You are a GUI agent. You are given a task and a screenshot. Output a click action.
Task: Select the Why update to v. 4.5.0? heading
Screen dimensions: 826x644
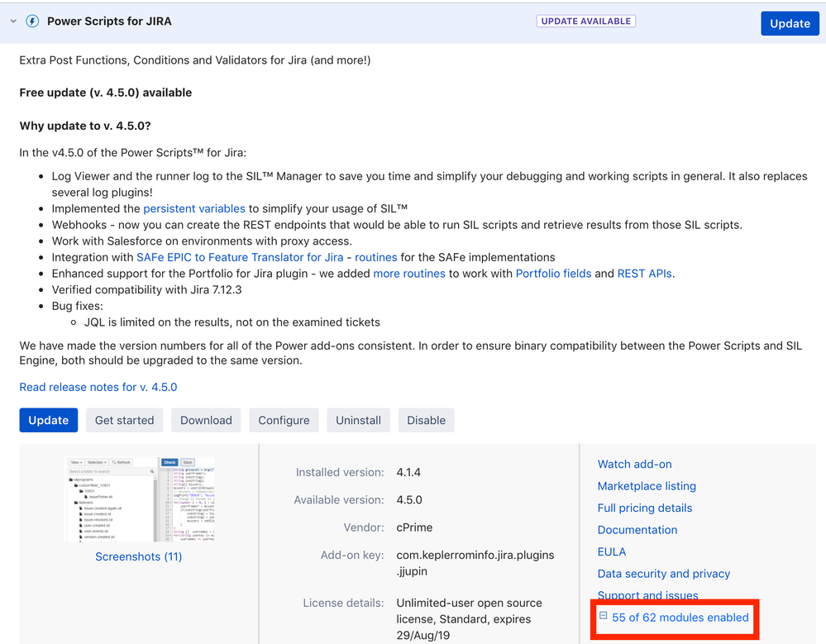coord(85,126)
